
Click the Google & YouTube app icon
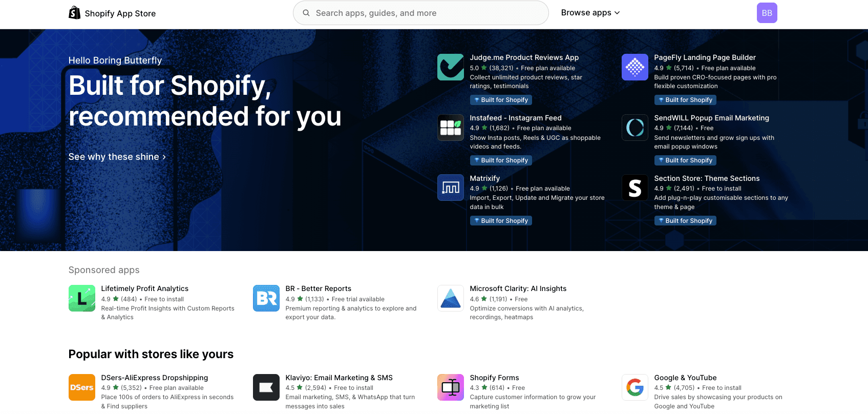635,387
